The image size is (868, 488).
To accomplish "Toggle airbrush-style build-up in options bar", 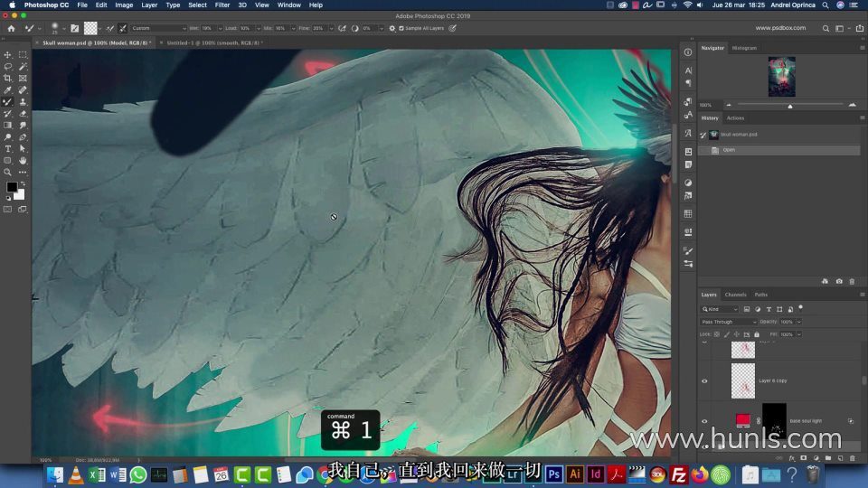I will tap(342, 28).
